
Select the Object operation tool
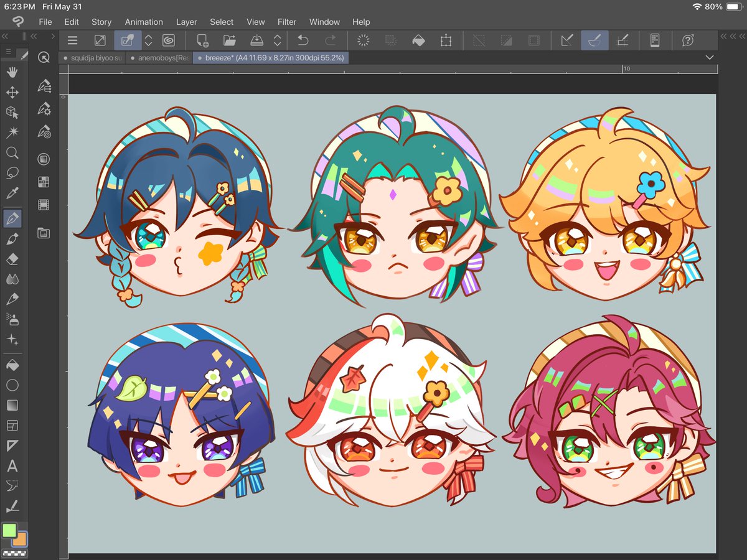pos(12,113)
